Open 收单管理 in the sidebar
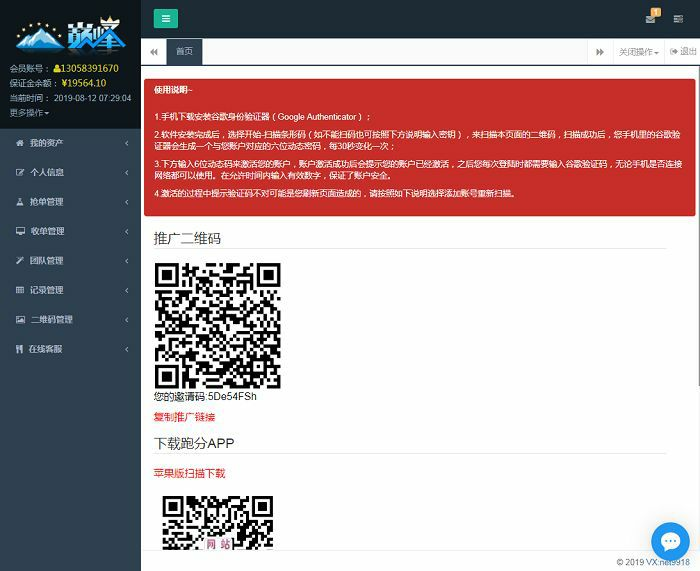 coord(47,231)
